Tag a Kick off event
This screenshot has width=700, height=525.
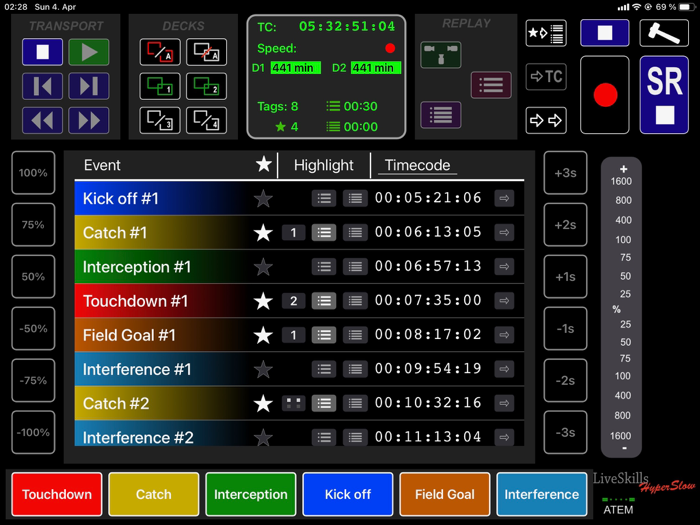348,494
